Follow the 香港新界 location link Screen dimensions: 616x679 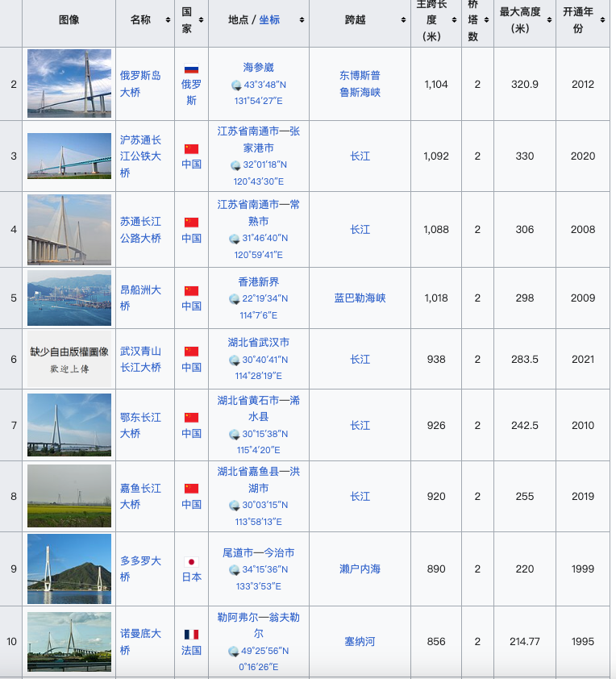(x=259, y=282)
